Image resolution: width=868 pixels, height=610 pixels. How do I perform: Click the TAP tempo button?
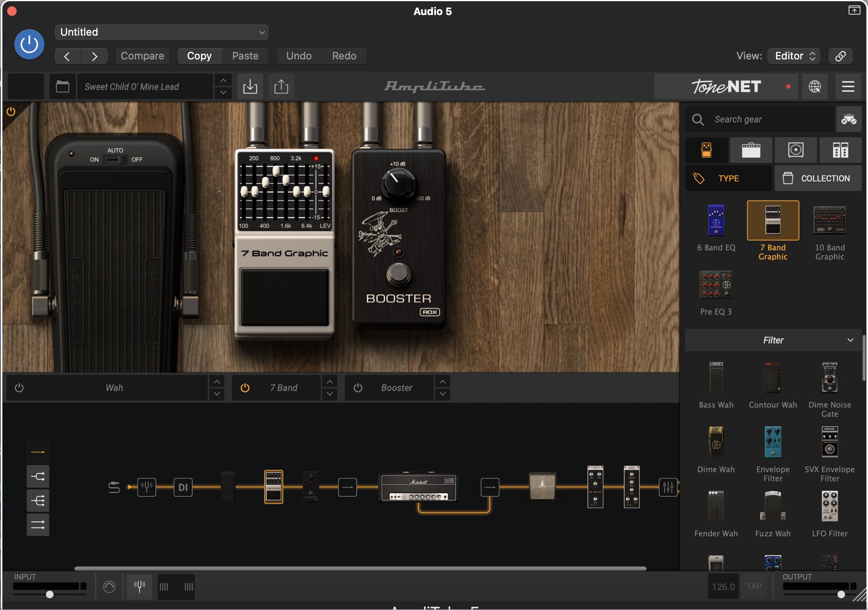tap(754, 587)
